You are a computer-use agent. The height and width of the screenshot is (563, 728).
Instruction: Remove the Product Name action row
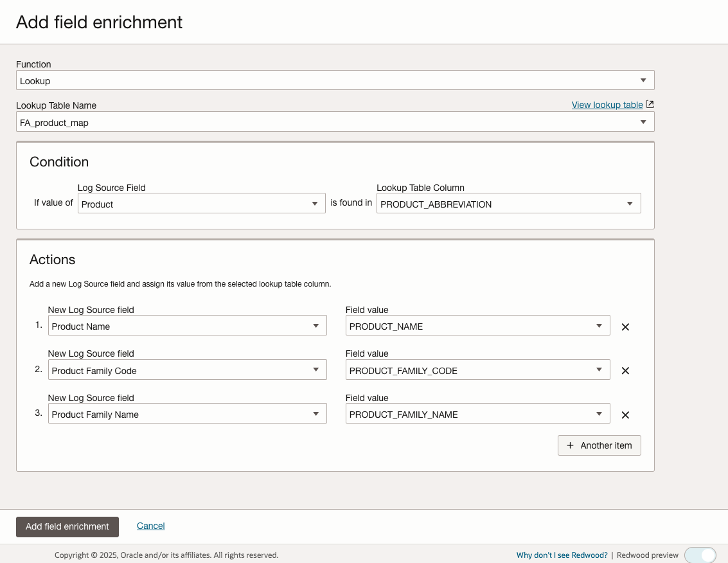click(625, 327)
